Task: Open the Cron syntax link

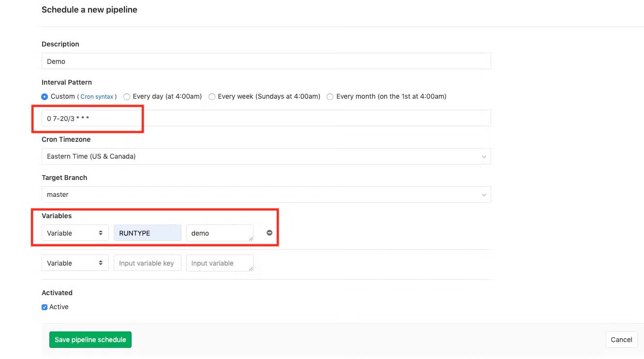Action: [97, 97]
